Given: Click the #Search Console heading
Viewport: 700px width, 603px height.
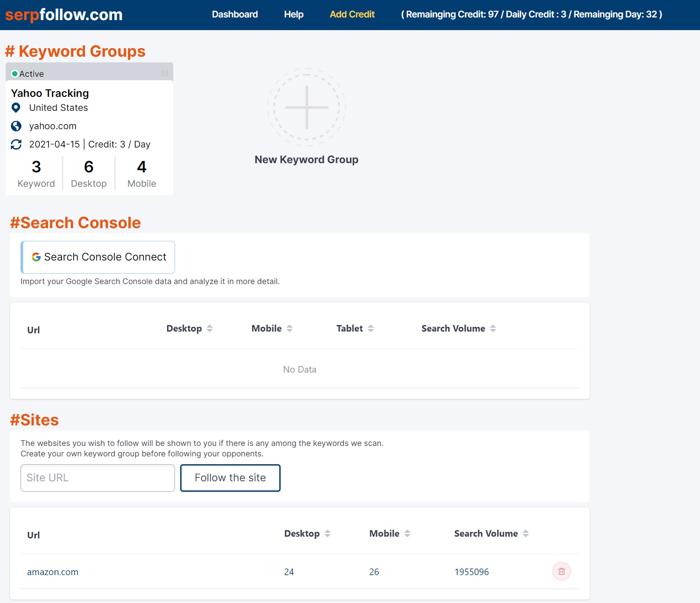Looking at the screenshot, I should pyautogui.click(x=75, y=223).
